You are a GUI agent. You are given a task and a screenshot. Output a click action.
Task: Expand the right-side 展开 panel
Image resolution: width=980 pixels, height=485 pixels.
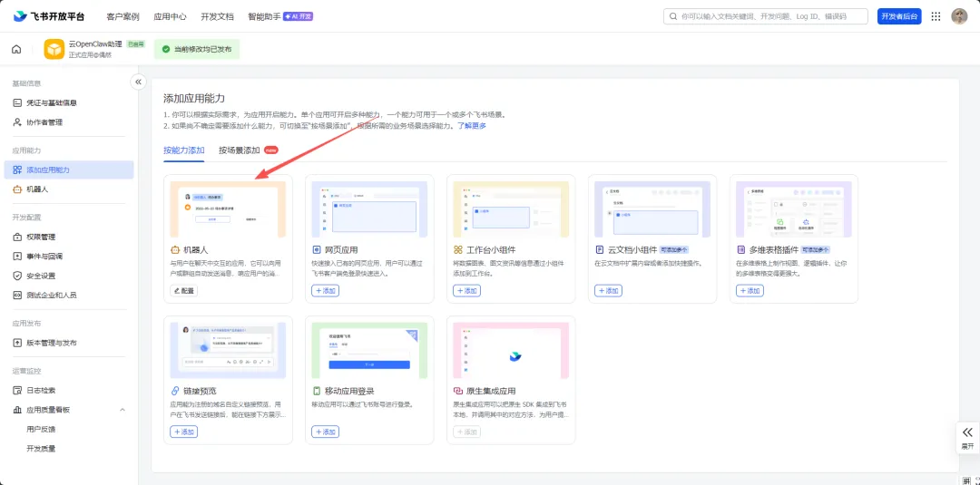967,437
